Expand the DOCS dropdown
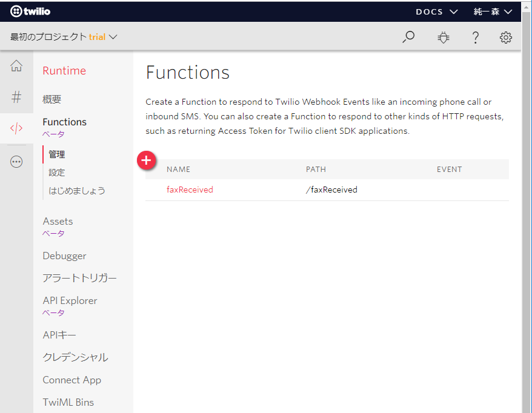 [437, 12]
